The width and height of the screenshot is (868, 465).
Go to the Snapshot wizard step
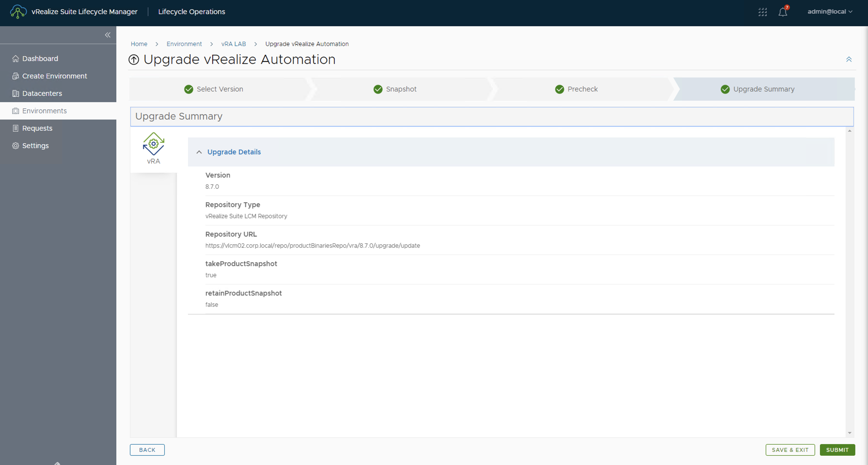(x=401, y=89)
